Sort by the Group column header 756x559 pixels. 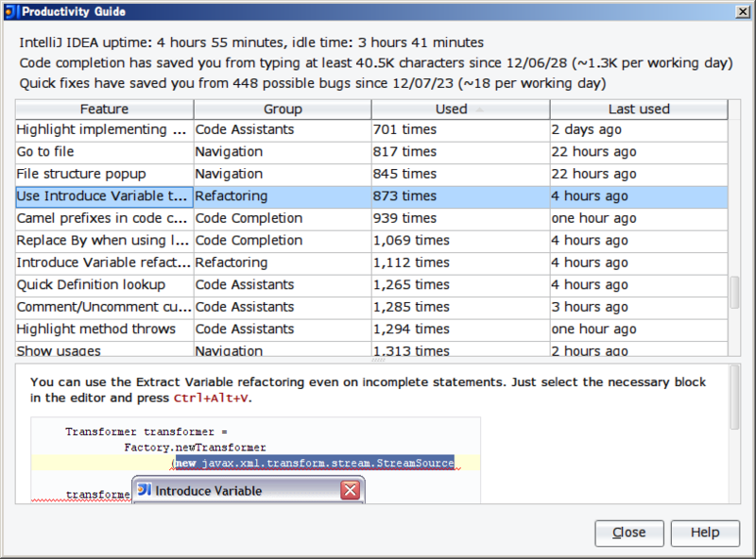coord(283,110)
